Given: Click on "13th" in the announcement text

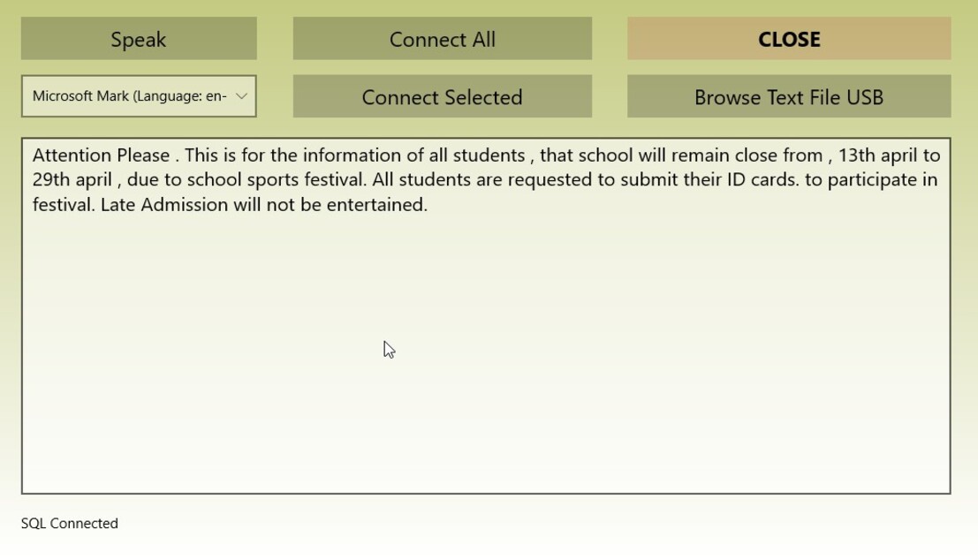Looking at the screenshot, I should coord(856,155).
